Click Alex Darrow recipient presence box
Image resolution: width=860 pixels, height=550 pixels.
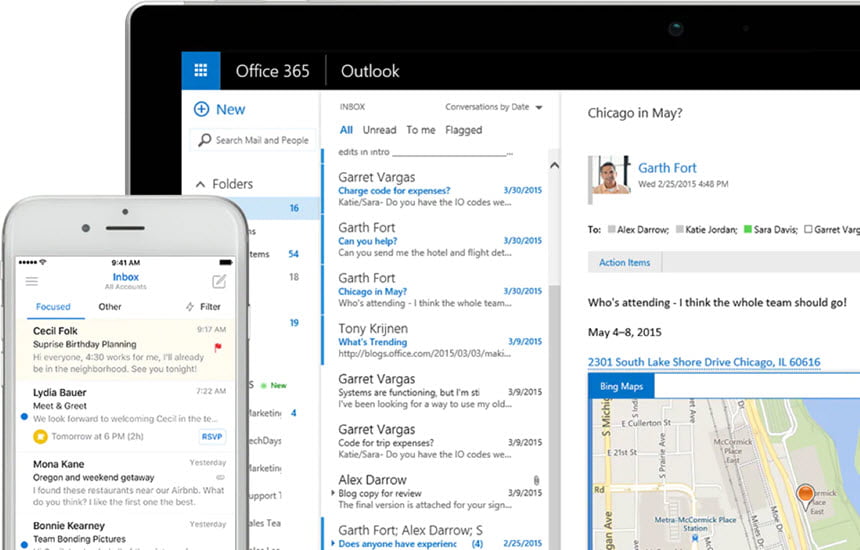click(x=612, y=229)
